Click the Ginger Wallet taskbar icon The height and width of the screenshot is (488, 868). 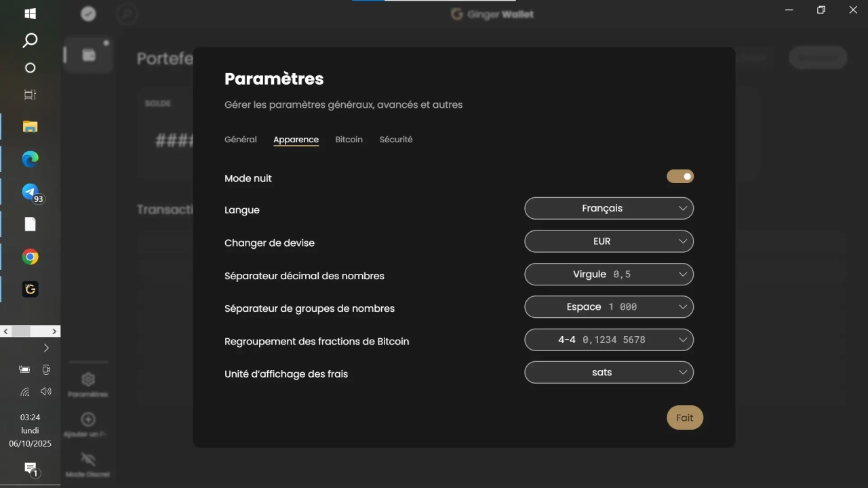[x=30, y=289]
